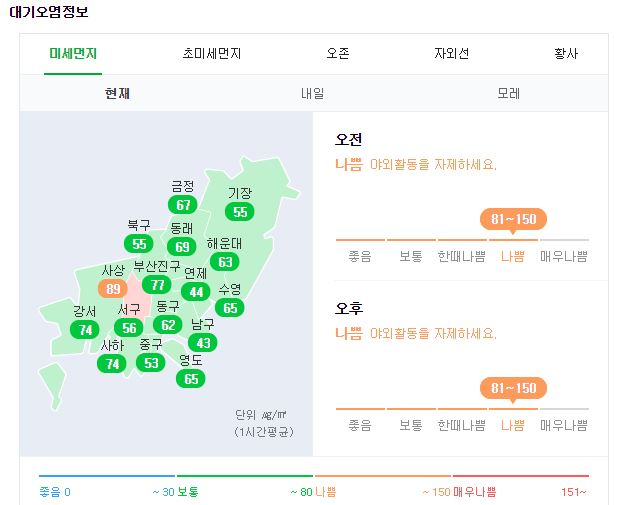Click the orange 89 badge for 사상
Image resolution: width=619 pixels, height=505 pixels.
tap(113, 289)
